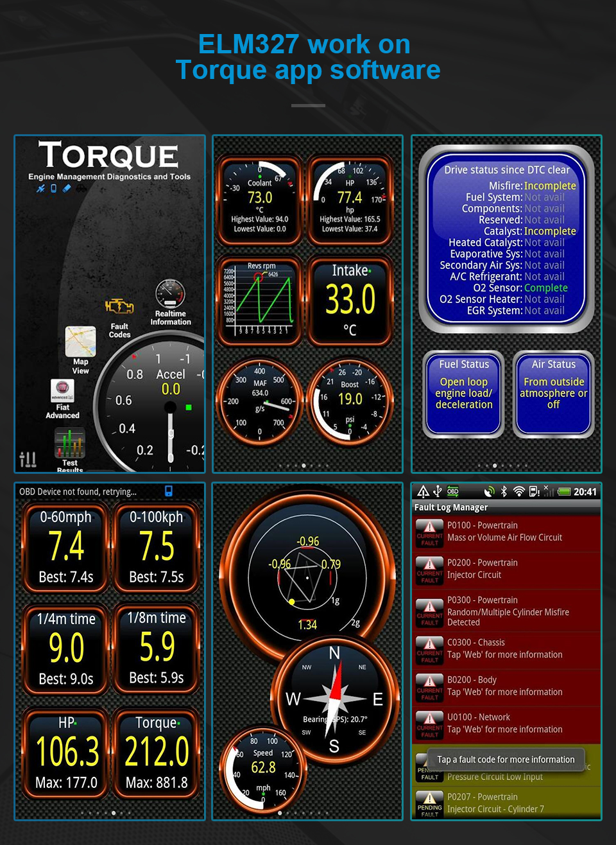Tap the compass bearing dial
This screenshot has height=845, width=616.
(334, 699)
